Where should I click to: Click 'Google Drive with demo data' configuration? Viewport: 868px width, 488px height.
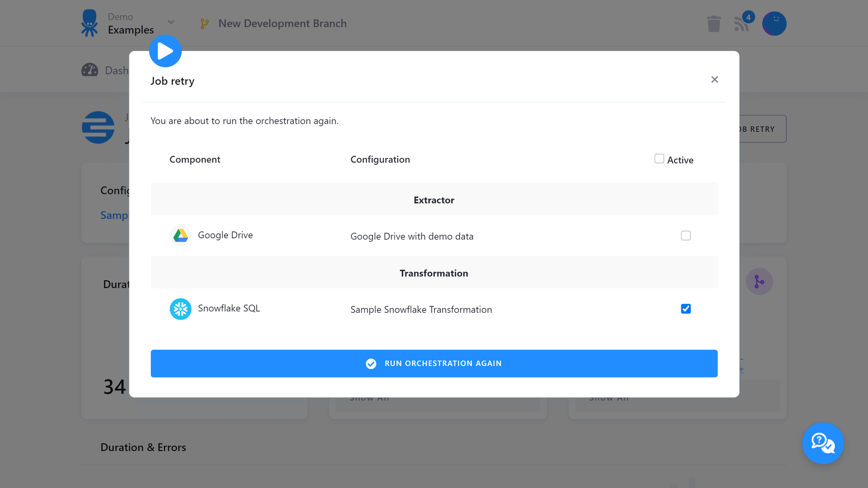412,236
